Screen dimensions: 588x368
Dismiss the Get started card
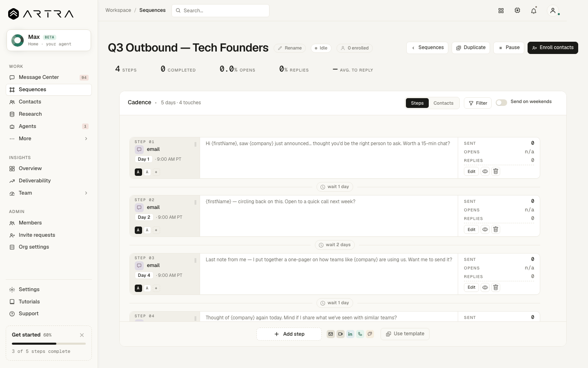82,335
